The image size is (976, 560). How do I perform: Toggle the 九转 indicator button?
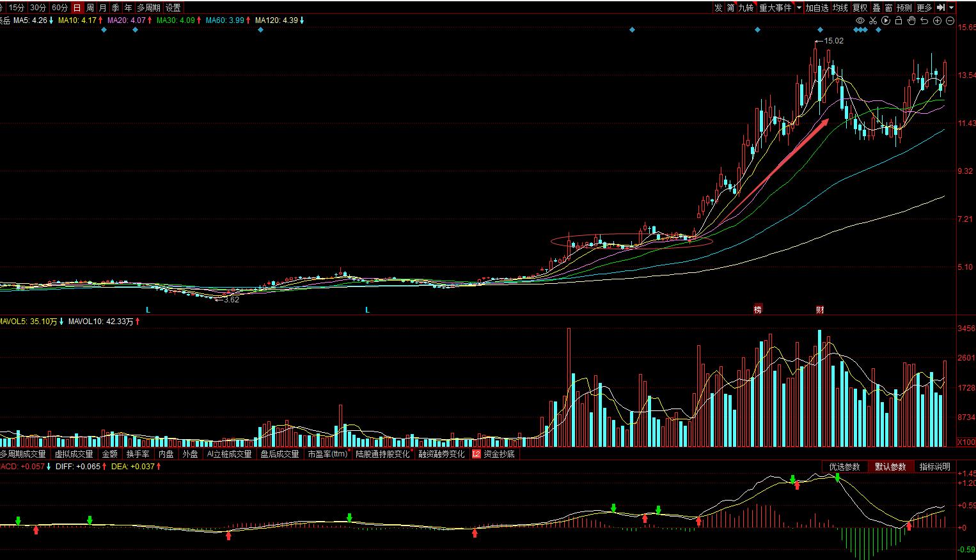point(746,8)
